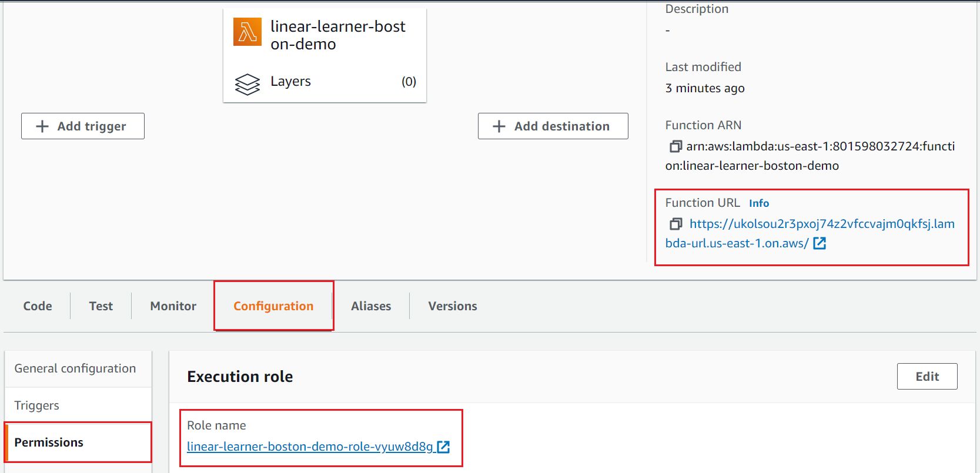Click the Last modified label

[x=703, y=67]
